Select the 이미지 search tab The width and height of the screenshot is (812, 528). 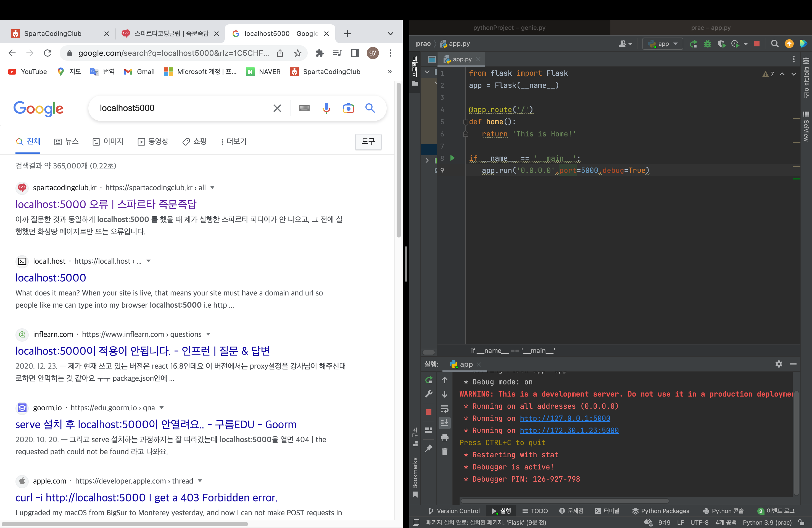pos(108,141)
